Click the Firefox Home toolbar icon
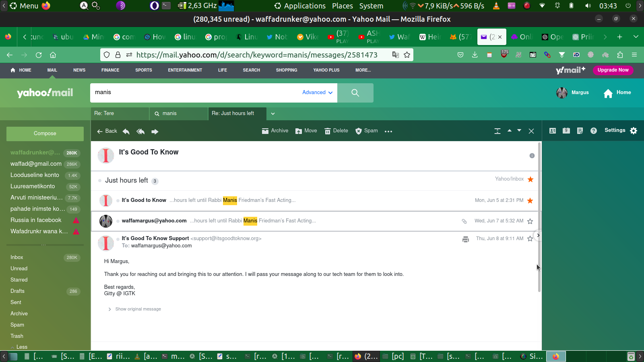This screenshot has height=362, width=644. click(x=53, y=55)
